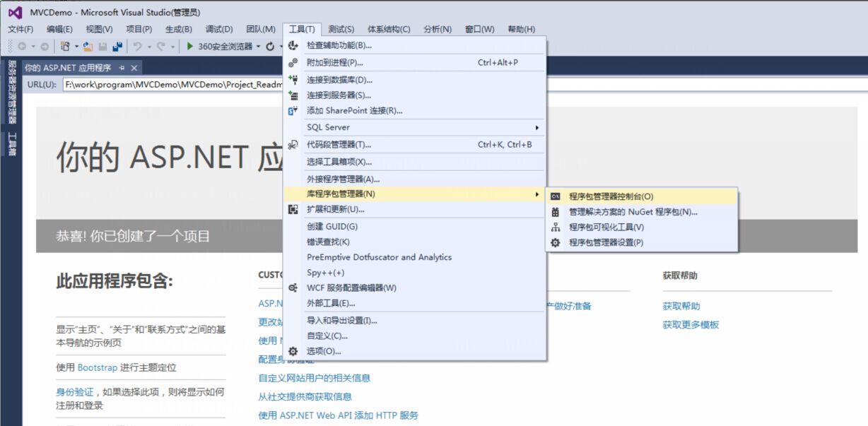
Task: Expand the 库程序包管理器 submenu
Action: click(537, 194)
